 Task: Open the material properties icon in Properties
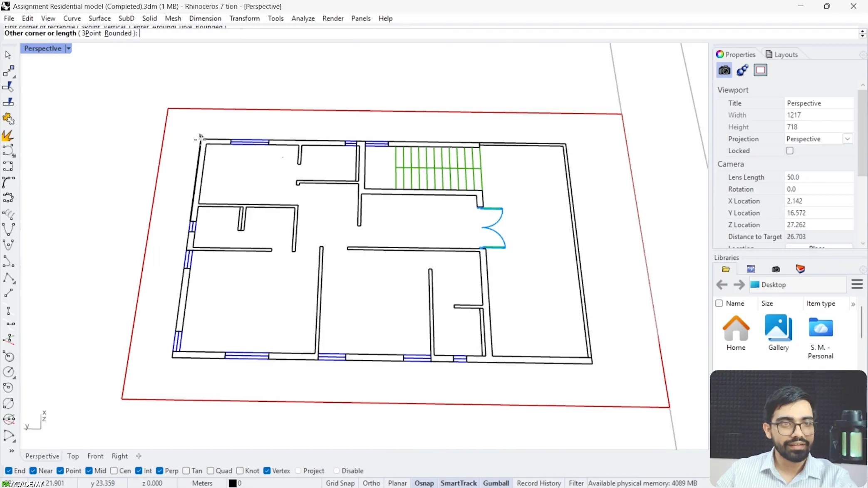tap(742, 70)
